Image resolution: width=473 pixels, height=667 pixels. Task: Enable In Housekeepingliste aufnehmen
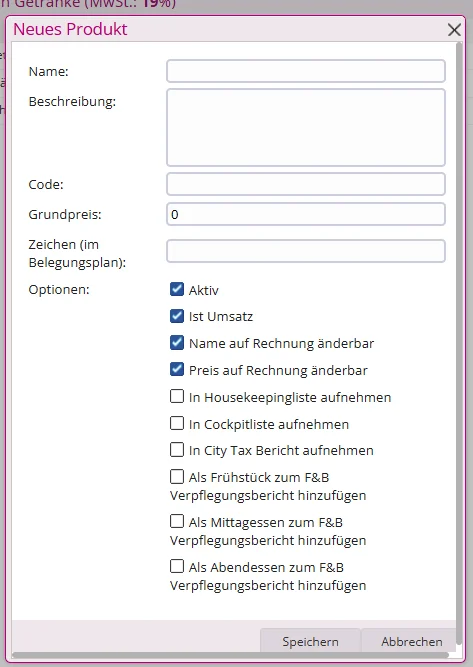177,396
